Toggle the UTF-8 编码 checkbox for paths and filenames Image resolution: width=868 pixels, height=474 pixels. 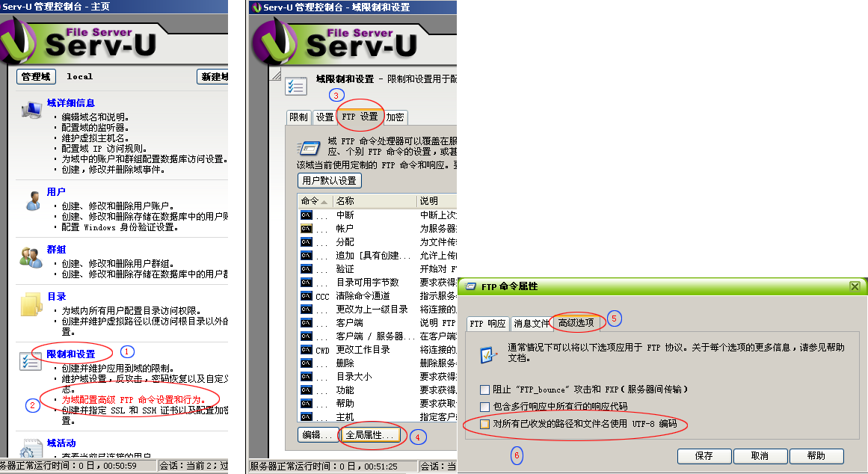point(485,424)
